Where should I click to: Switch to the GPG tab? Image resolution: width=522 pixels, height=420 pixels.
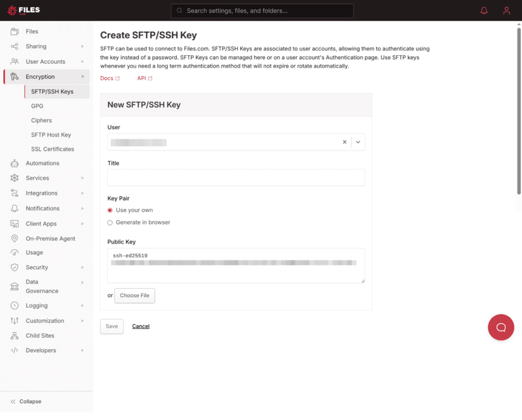(37, 106)
